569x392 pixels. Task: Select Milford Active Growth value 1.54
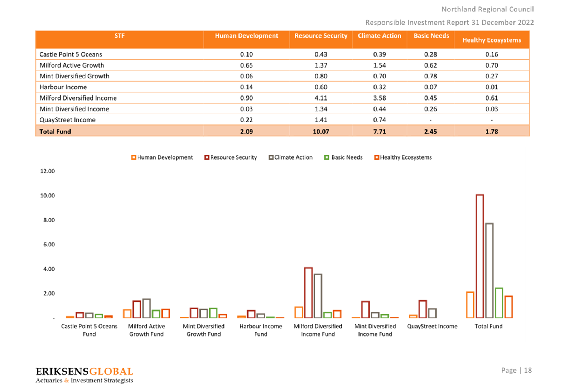coord(380,65)
